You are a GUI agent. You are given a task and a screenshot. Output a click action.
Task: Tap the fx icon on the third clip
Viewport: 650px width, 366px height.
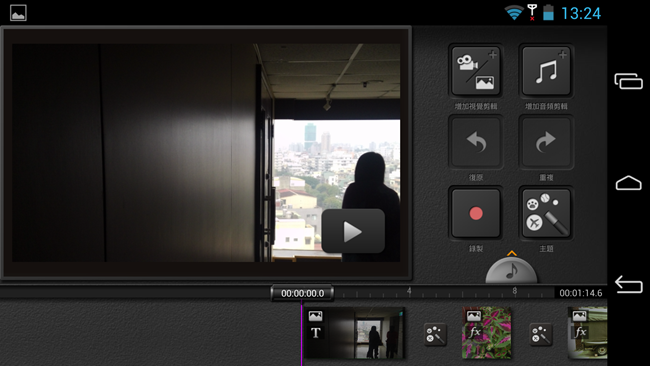pos(580,332)
